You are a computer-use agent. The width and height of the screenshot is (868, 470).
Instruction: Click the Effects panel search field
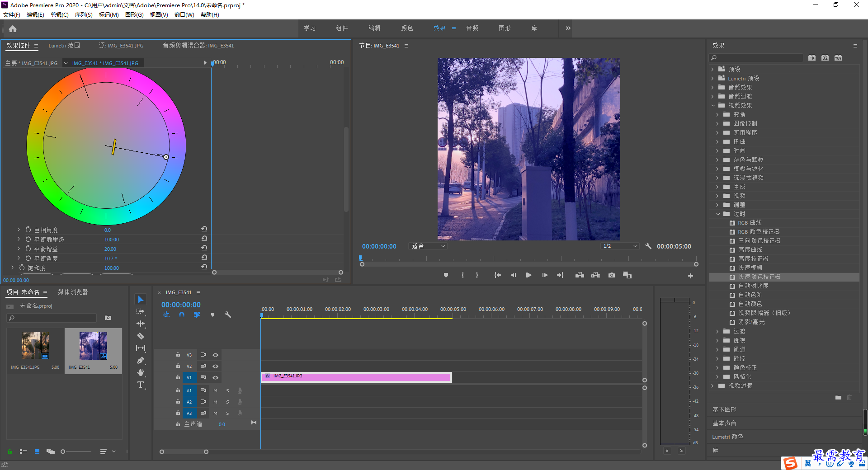click(x=756, y=57)
